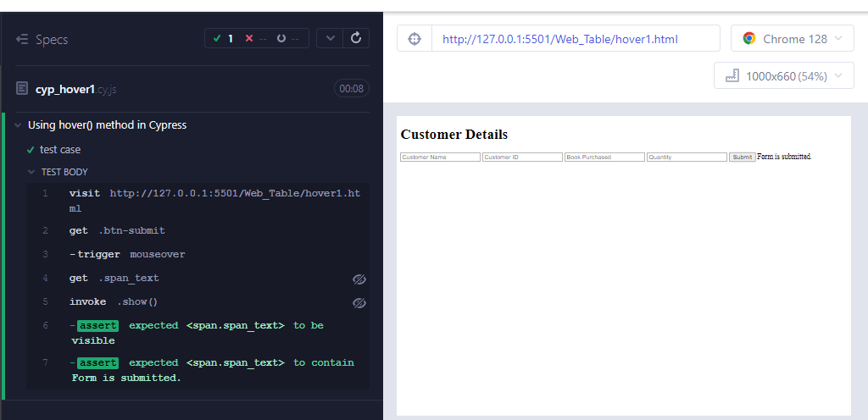
Task: Open the test options chevron dropdown
Action: (330, 38)
